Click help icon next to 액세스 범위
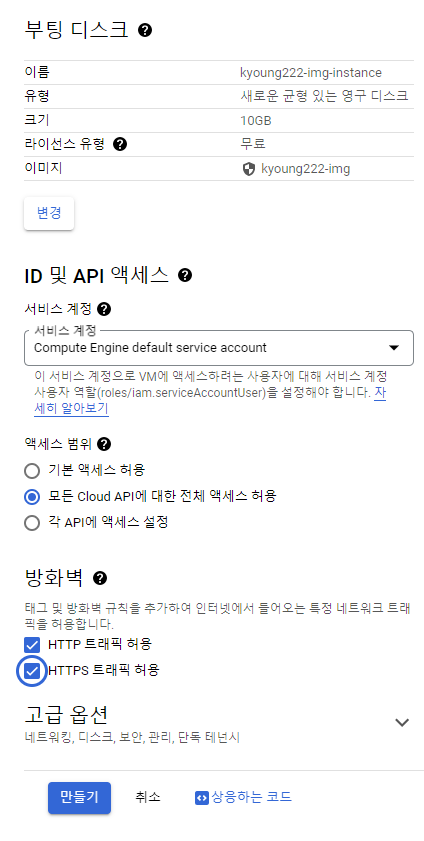 [104, 444]
